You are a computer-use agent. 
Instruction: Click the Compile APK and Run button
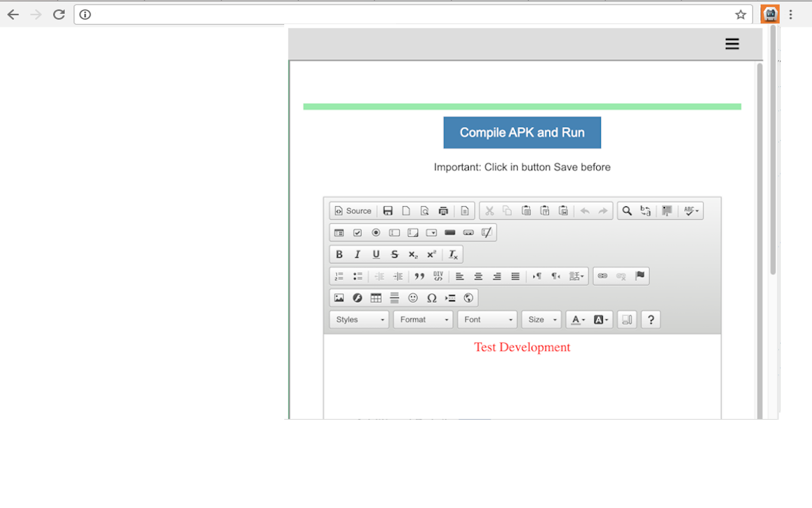click(522, 133)
